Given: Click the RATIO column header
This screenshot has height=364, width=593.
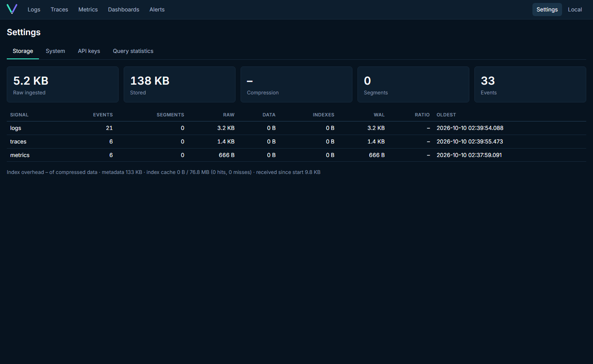Looking at the screenshot, I should [x=422, y=115].
